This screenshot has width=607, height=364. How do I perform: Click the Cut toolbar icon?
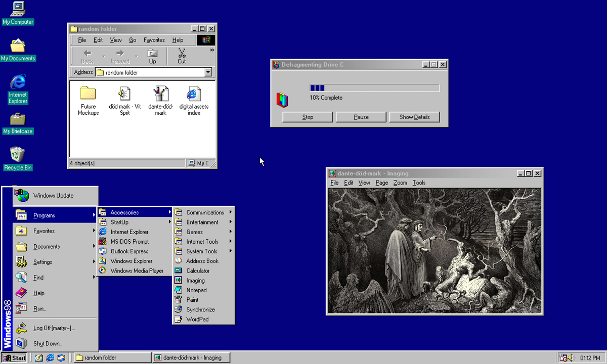coord(182,56)
